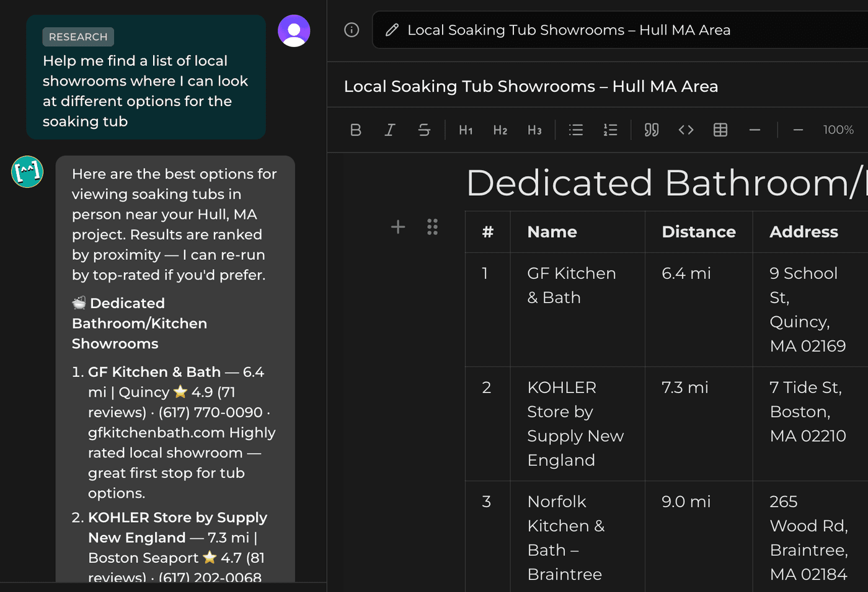Click GF Kitchen & Bath bold name in chat
868x592 pixels.
click(154, 372)
